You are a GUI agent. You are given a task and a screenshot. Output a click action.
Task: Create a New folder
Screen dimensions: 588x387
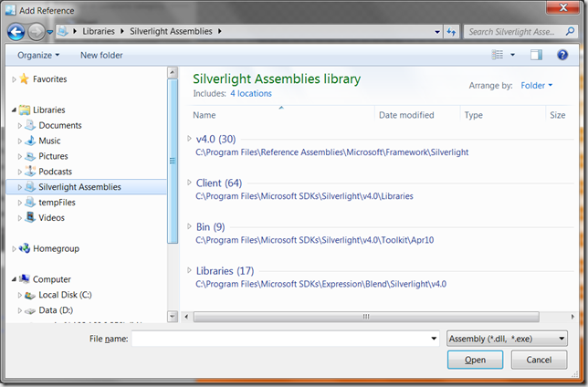(101, 55)
